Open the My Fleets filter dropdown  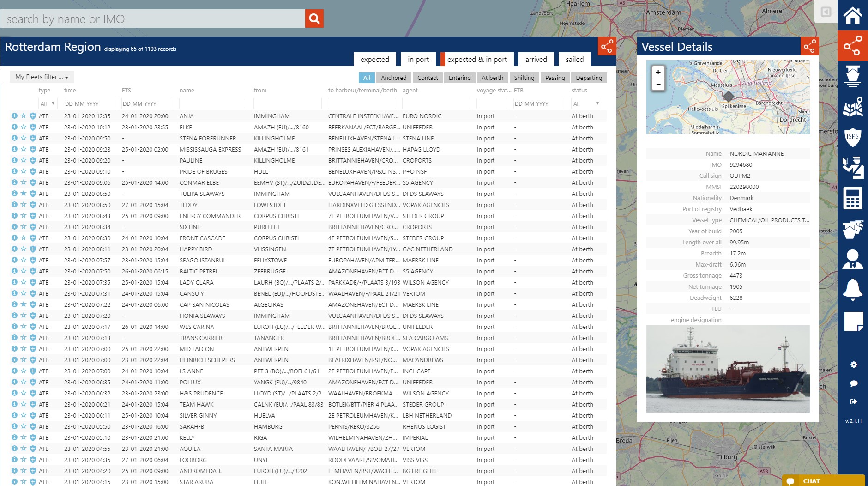[41, 77]
